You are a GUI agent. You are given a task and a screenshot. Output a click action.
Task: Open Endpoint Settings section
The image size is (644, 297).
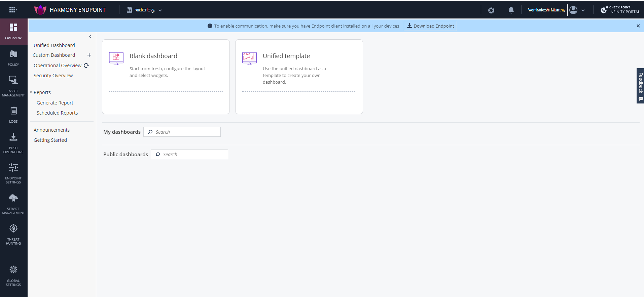click(x=13, y=173)
